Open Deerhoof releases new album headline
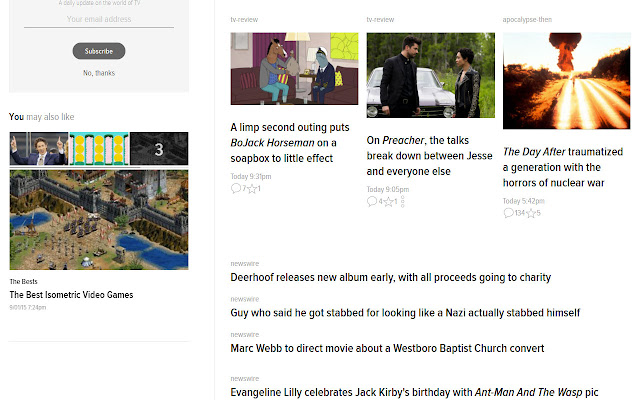Viewport: 640px width, 400px height. (x=391, y=278)
